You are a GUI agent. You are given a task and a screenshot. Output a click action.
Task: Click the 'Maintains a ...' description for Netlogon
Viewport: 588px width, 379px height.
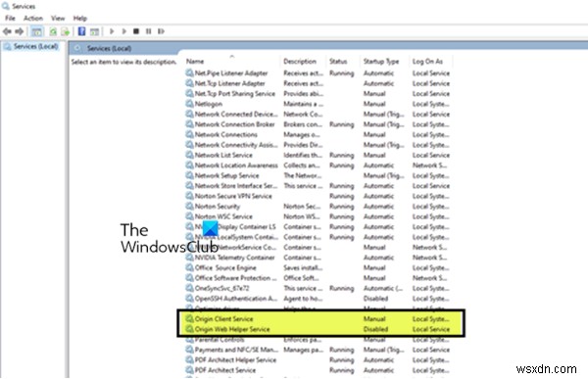[x=304, y=104]
